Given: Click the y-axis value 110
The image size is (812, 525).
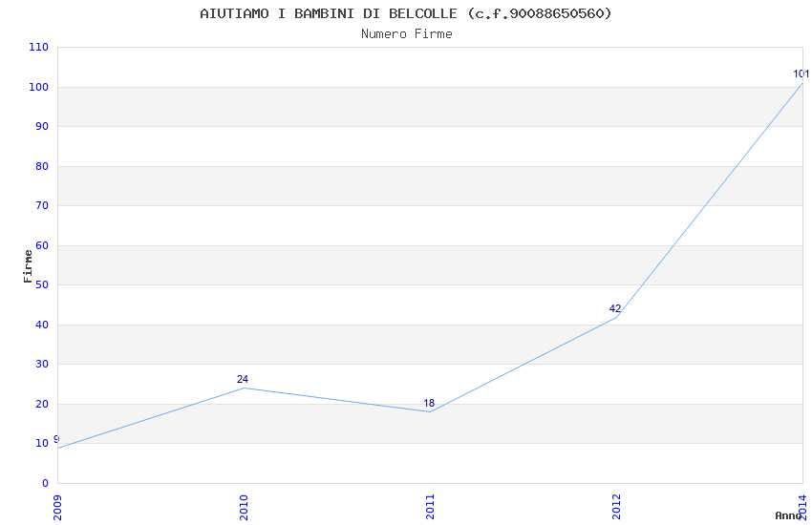Looking at the screenshot, I should (39, 47).
